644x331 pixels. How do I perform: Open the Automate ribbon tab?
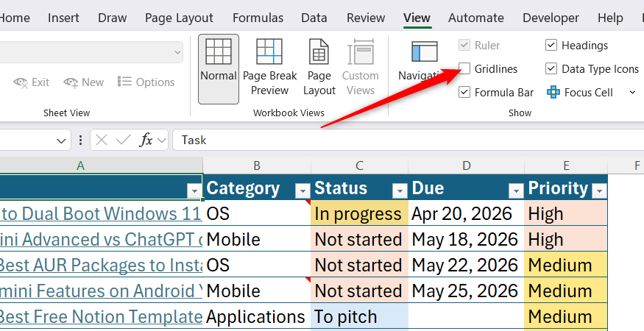[476, 18]
